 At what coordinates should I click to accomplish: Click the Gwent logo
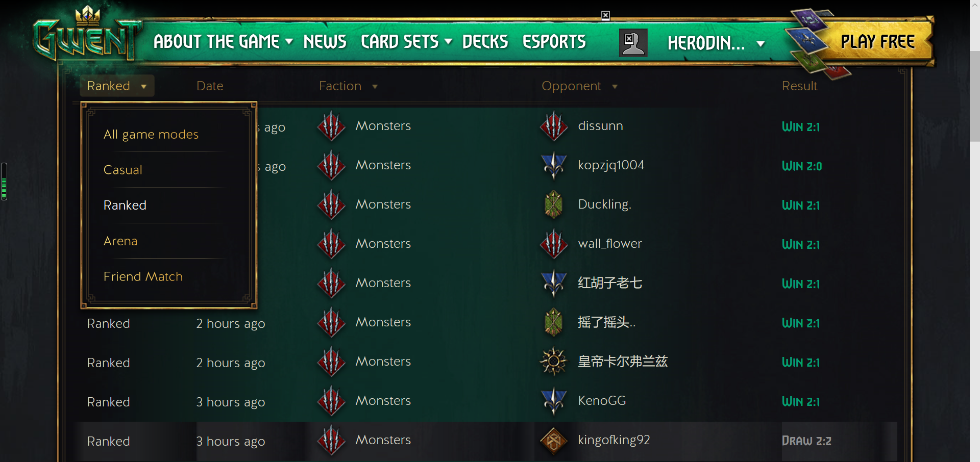(x=87, y=36)
